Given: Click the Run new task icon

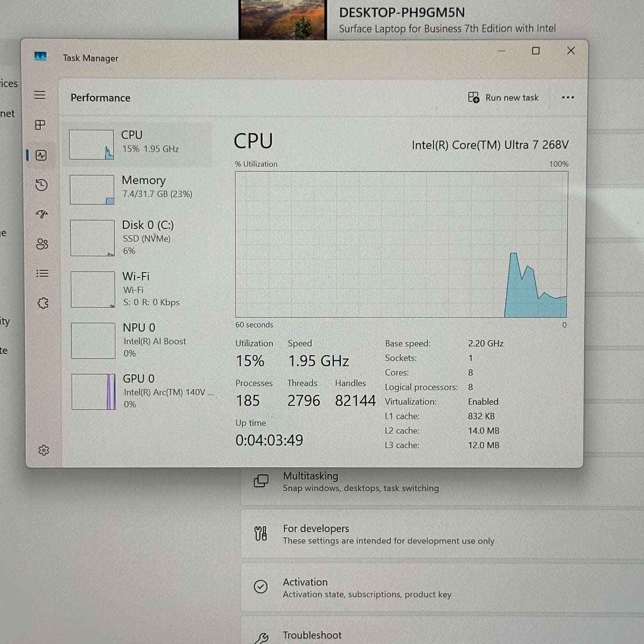Looking at the screenshot, I should pyautogui.click(x=473, y=98).
